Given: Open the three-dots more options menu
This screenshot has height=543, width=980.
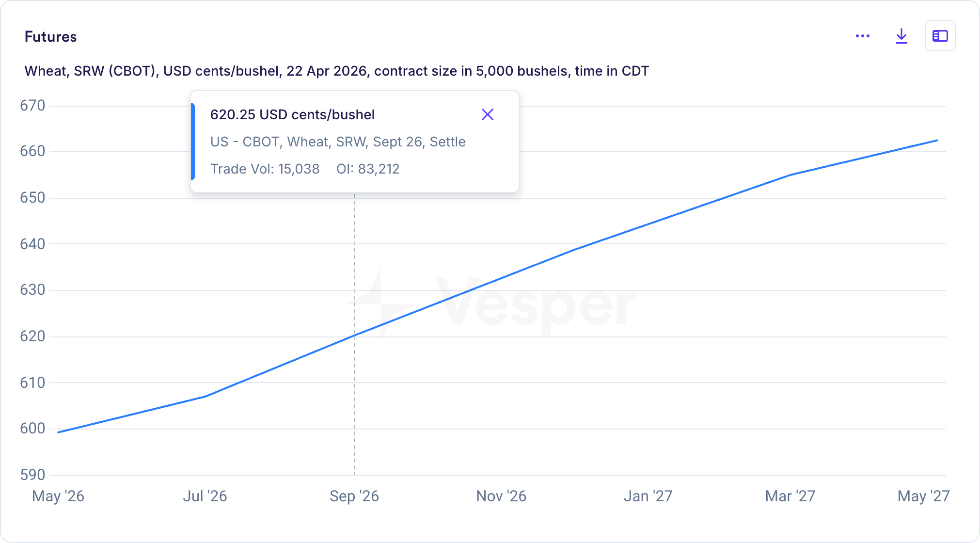Looking at the screenshot, I should [x=863, y=36].
